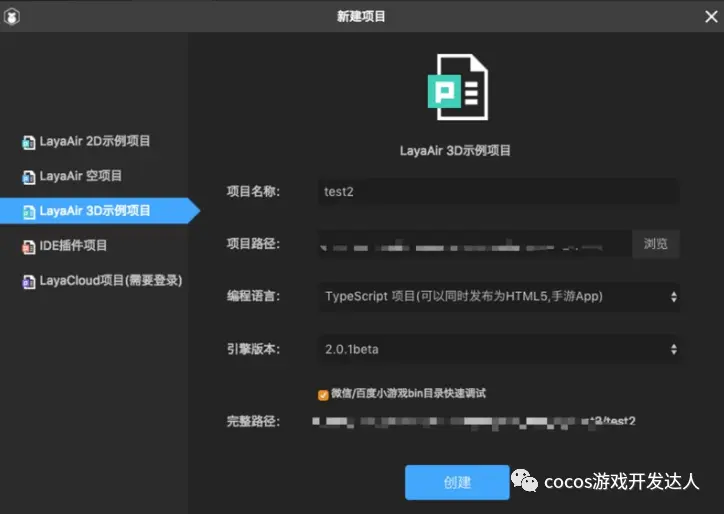Click the LayaAir 2D示例项目 file icon
The height and width of the screenshot is (514, 724).
tap(29, 142)
